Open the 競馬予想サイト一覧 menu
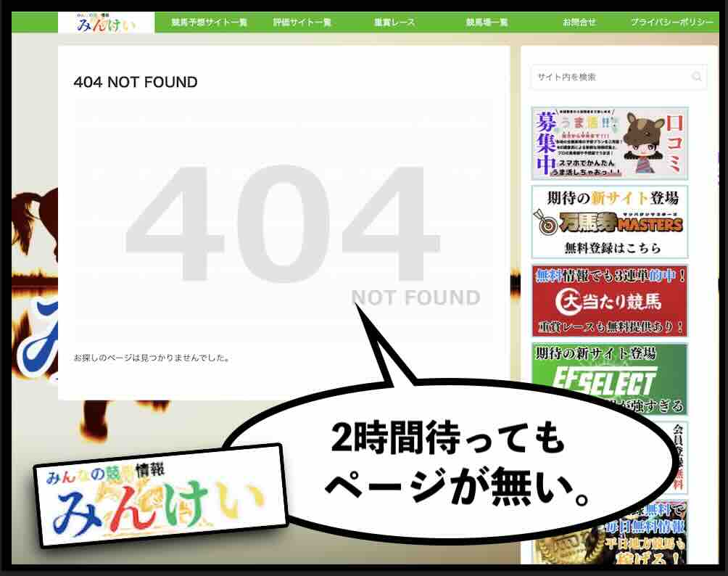728x576 pixels. coord(212,22)
